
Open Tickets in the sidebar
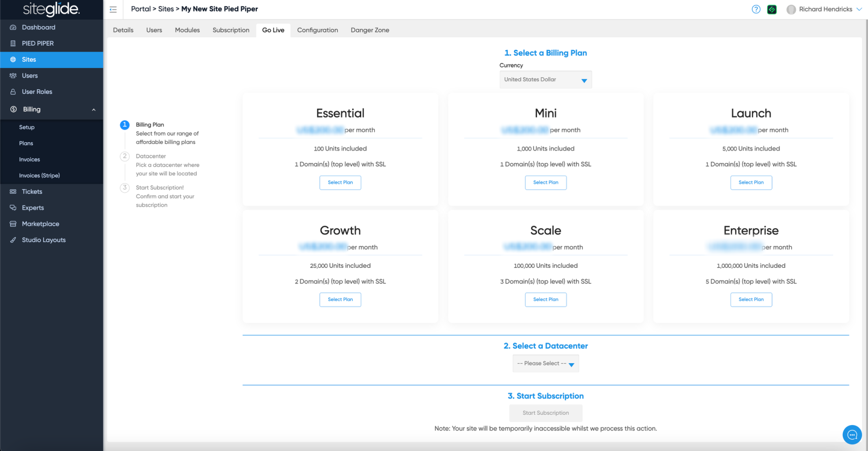[32, 192]
